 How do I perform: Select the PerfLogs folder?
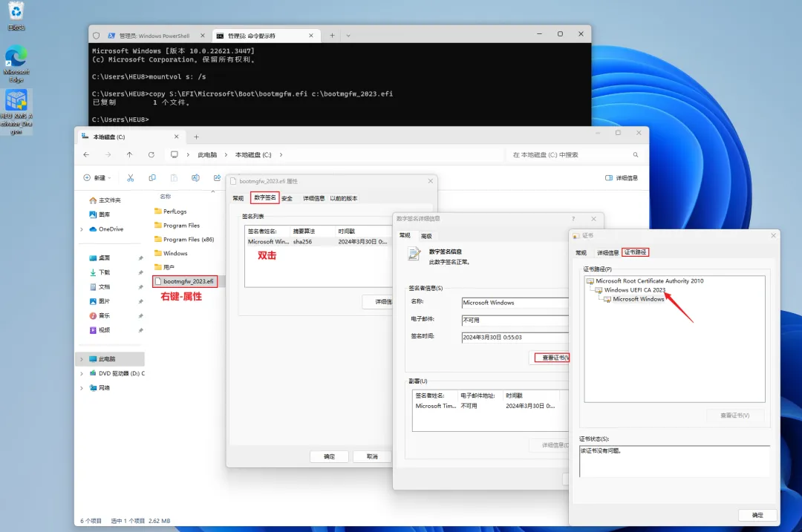(x=175, y=211)
